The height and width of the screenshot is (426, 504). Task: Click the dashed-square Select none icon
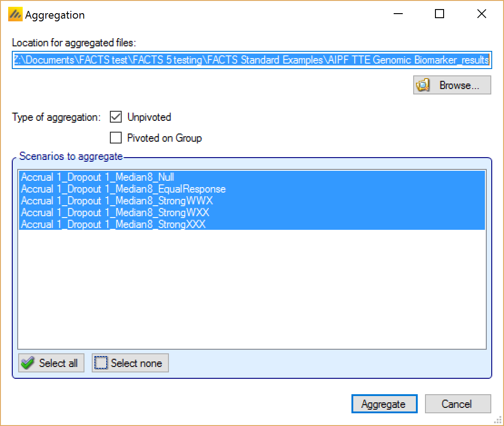click(x=101, y=363)
